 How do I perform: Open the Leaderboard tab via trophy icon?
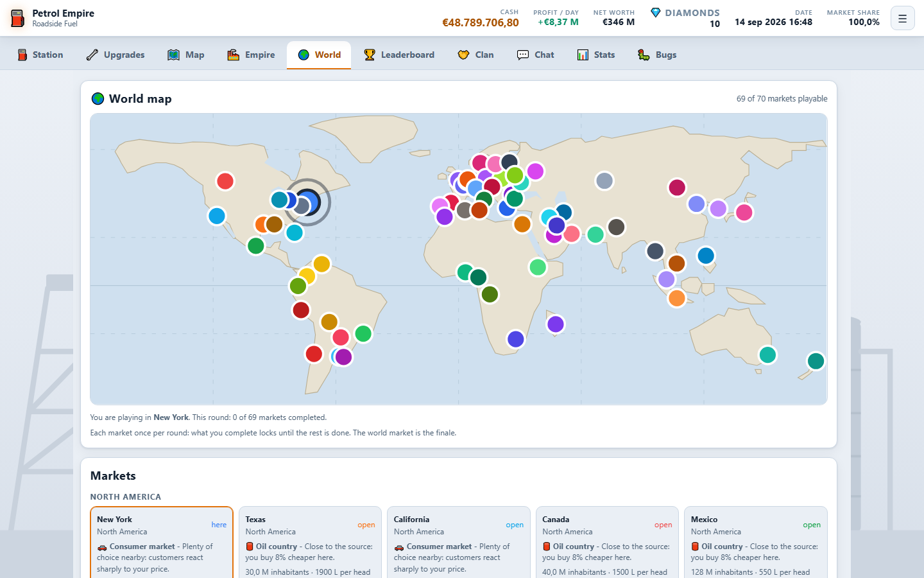370,55
